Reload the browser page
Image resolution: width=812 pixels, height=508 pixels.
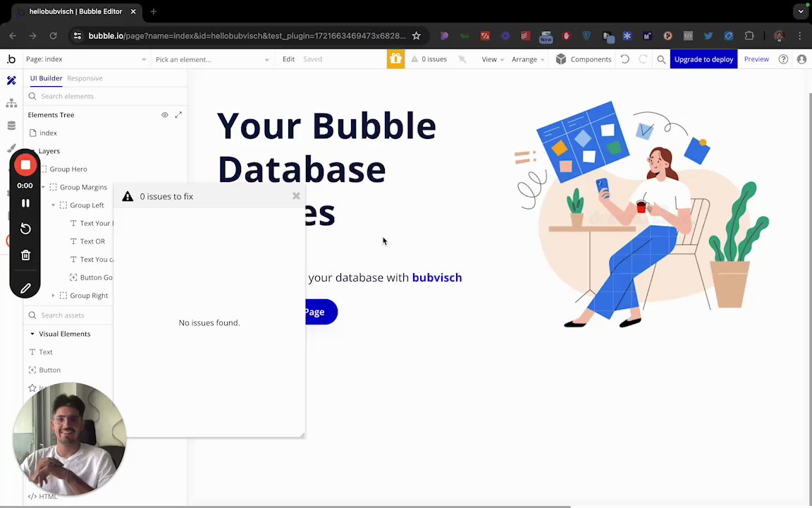(x=53, y=36)
